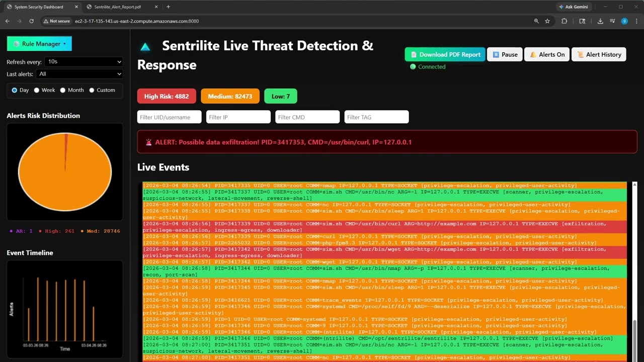Select the Month radio button
Viewport: 644px width, 362px height.
62,90
